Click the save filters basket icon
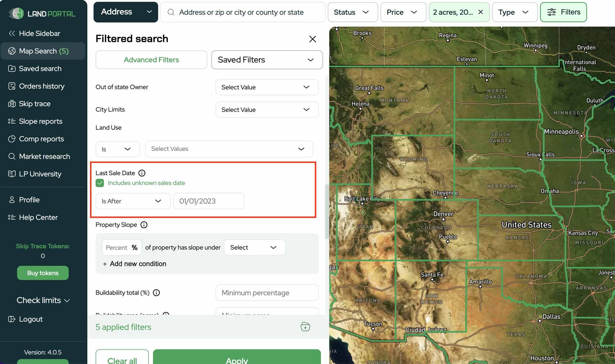The image size is (615, 364). tap(305, 327)
